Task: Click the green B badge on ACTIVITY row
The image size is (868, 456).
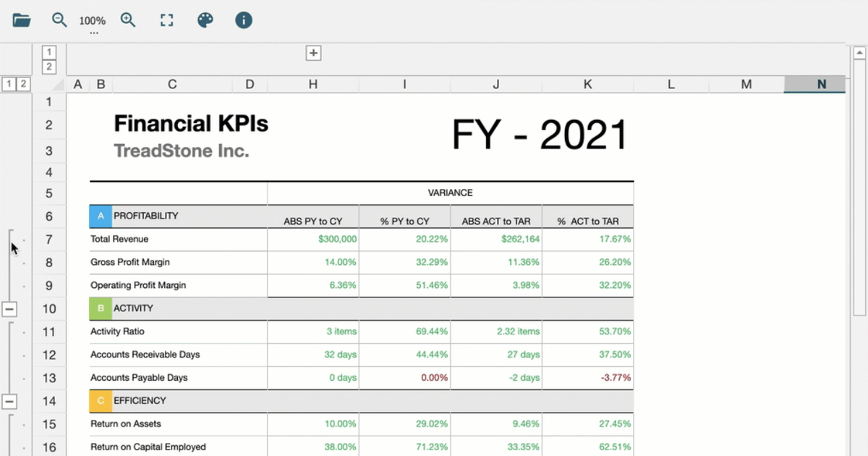Action: pos(100,308)
